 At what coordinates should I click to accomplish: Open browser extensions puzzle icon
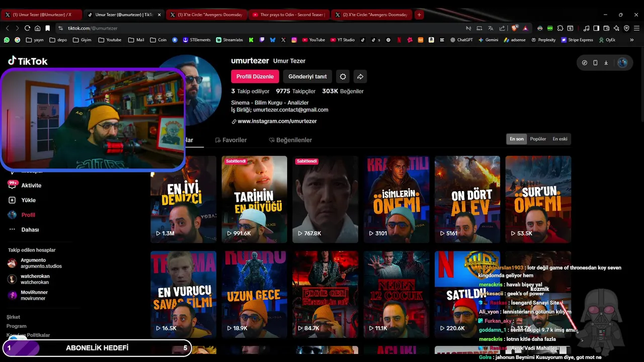coord(560,28)
